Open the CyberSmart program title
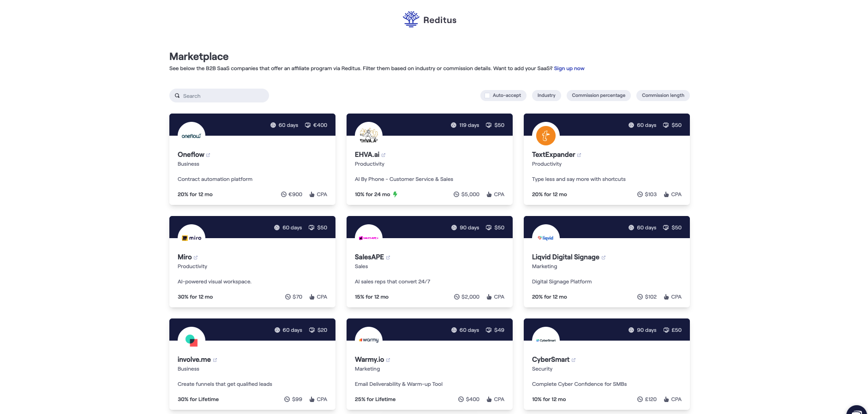This screenshot has width=868, height=414. [551, 360]
